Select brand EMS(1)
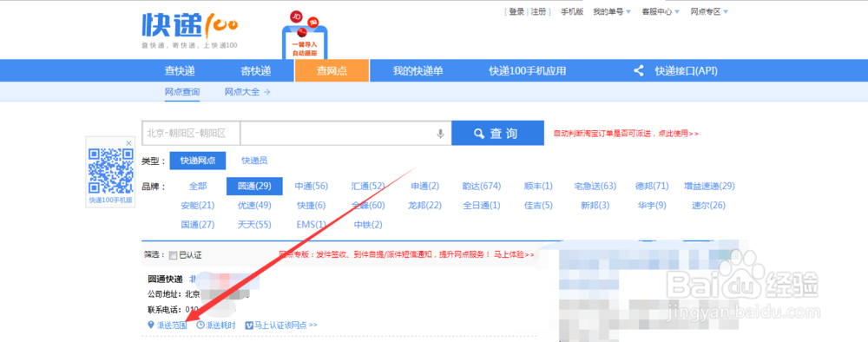This screenshot has width=868, height=342. click(312, 225)
